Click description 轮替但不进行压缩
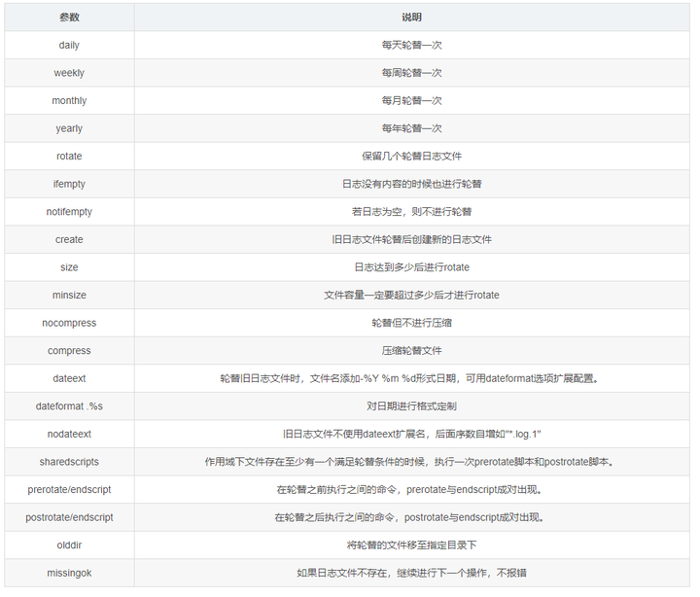The image size is (700, 597). pyautogui.click(x=411, y=323)
